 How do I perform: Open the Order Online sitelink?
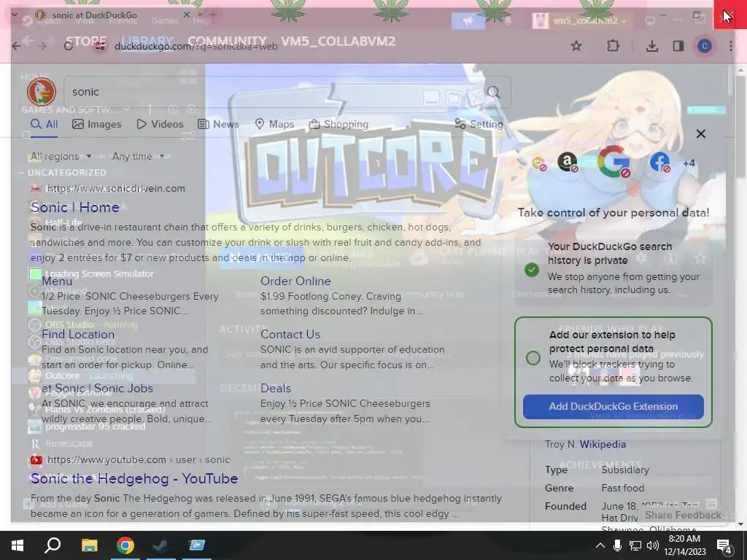[x=295, y=281]
